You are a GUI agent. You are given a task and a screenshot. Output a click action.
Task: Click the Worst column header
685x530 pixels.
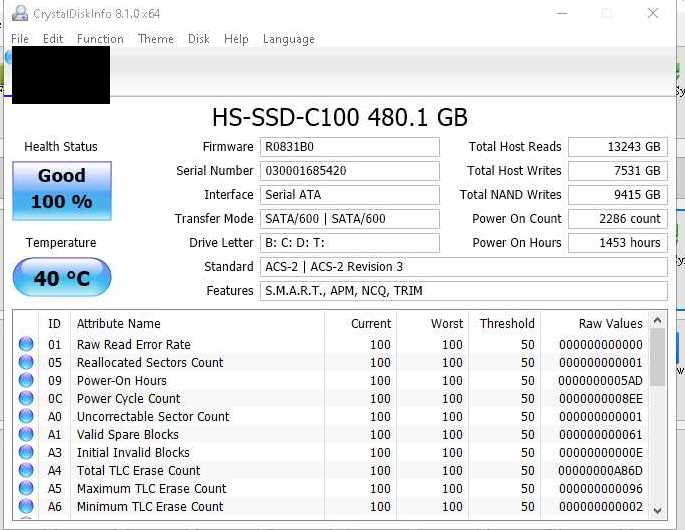coord(433,324)
